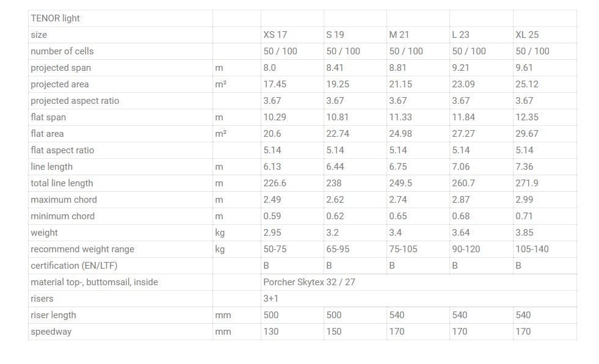Select the projected area value 23.09
Image resolution: width=599 pixels, height=364 pixels.
[463, 84]
